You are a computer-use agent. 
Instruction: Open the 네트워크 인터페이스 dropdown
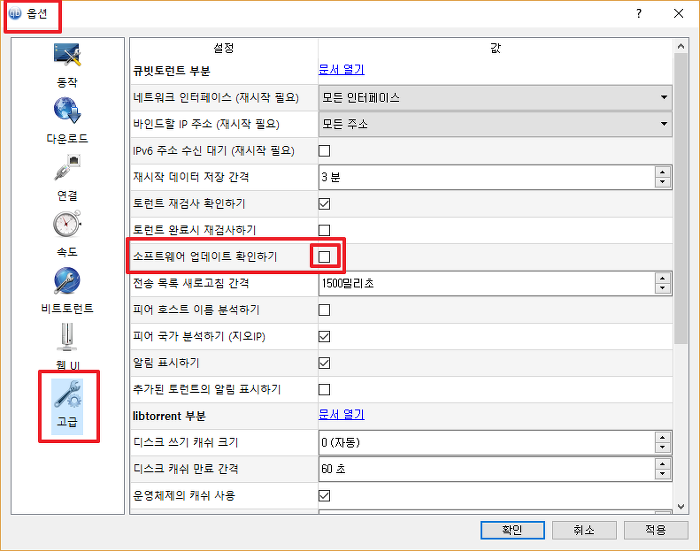click(496, 98)
